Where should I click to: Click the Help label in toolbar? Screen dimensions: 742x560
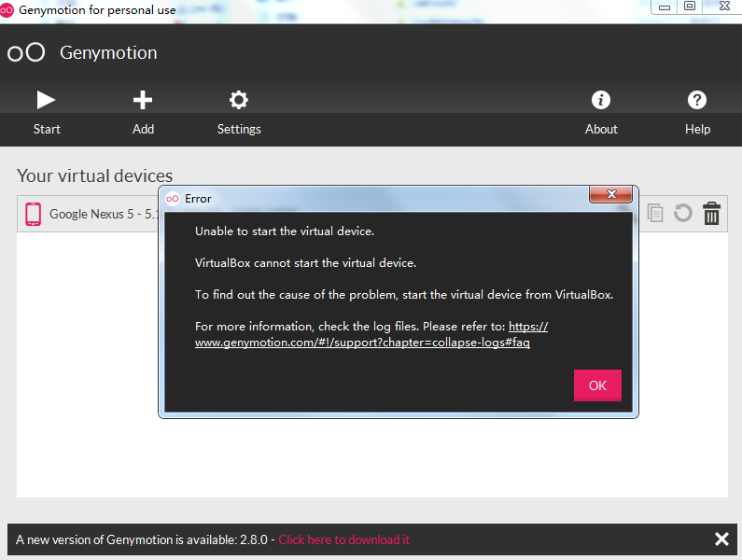[x=697, y=129]
